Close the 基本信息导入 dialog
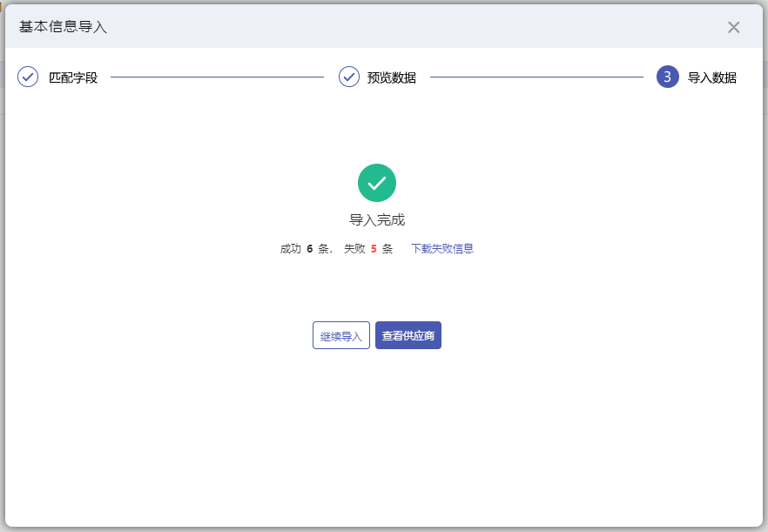The height and width of the screenshot is (532, 768). [733, 27]
